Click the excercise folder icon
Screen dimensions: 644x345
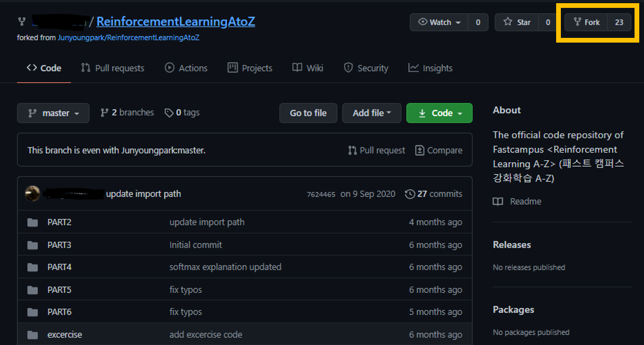pyautogui.click(x=33, y=335)
